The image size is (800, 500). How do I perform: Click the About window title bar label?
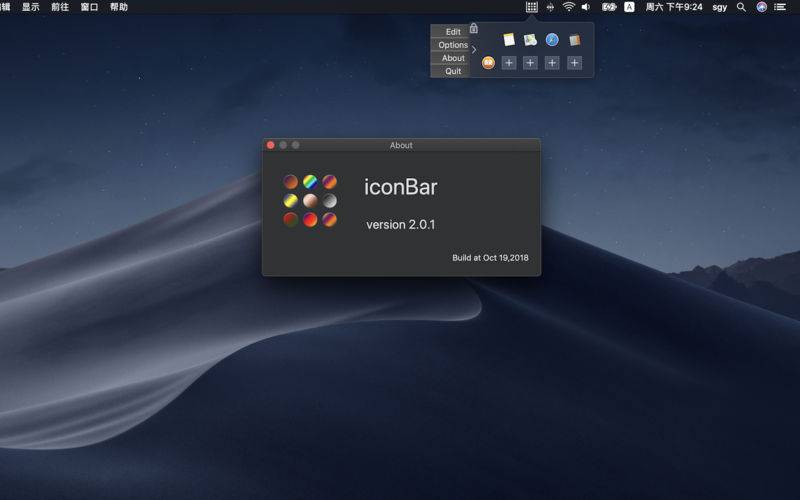(x=401, y=145)
